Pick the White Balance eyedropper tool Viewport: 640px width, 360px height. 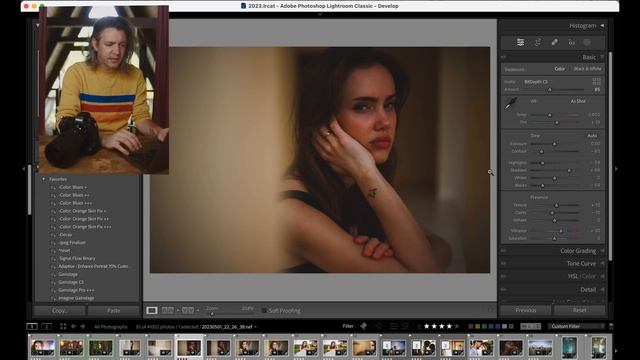pyautogui.click(x=511, y=103)
